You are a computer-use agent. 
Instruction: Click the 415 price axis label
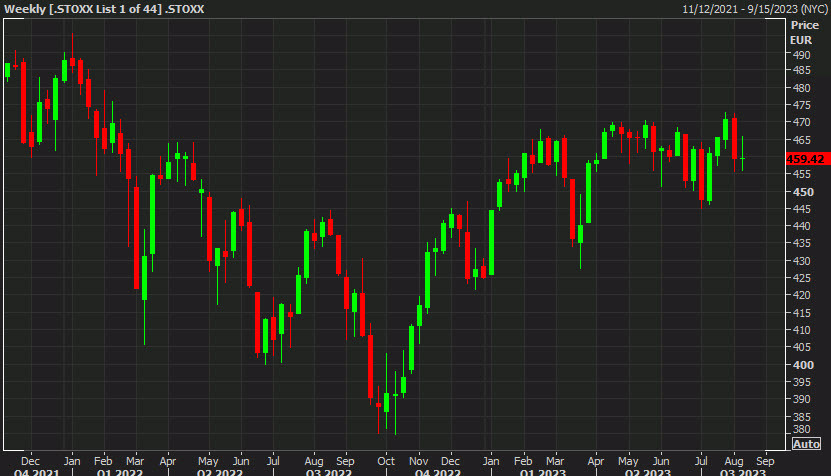[x=801, y=313]
